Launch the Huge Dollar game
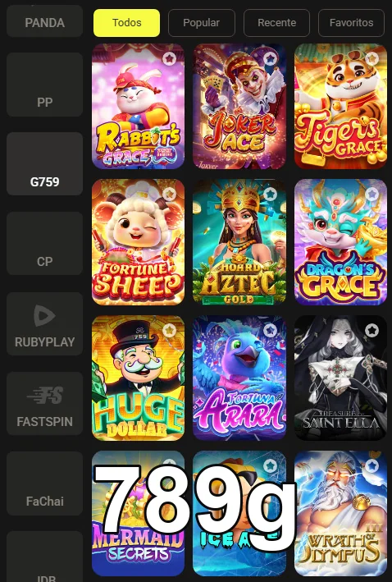The width and height of the screenshot is (392, 582). click(138, 378)
